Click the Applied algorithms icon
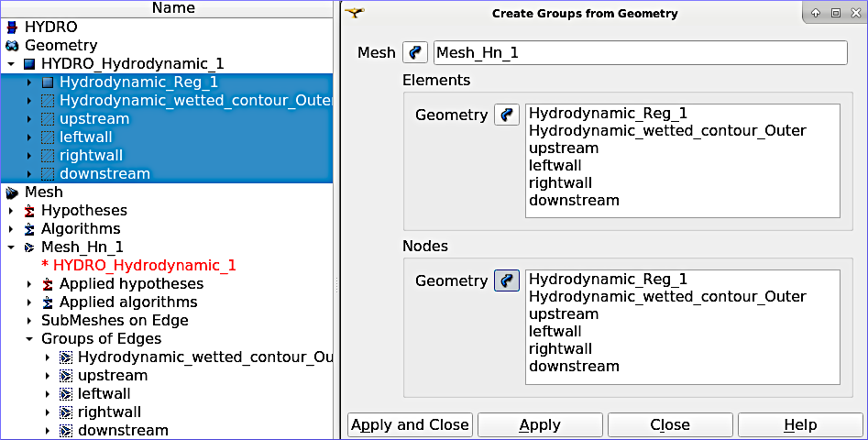Screen dimensions: 868x440 (x=48, y=302)
